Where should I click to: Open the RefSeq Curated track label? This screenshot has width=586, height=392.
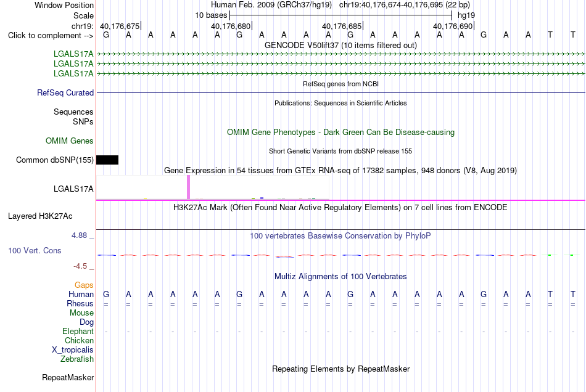pos(65,92)
